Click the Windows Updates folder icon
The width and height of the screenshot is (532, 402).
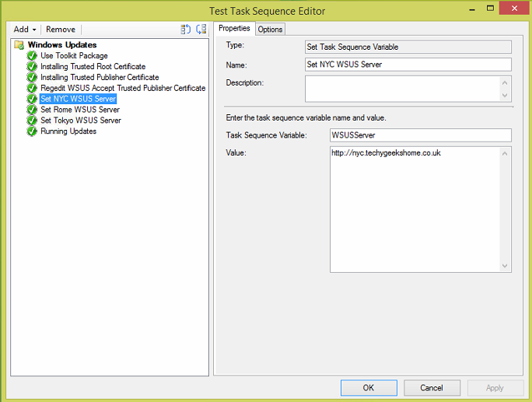click(x=19, y=45)
